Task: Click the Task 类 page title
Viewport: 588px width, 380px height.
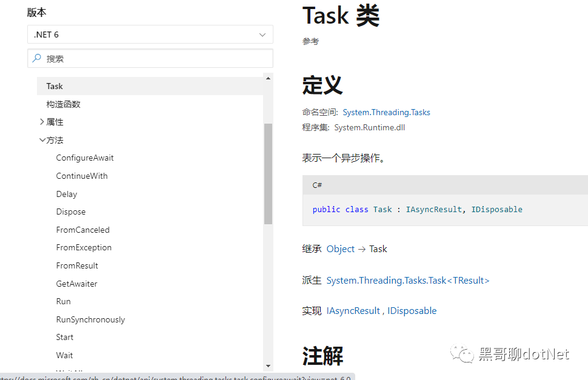Action: tap(341, 16)
